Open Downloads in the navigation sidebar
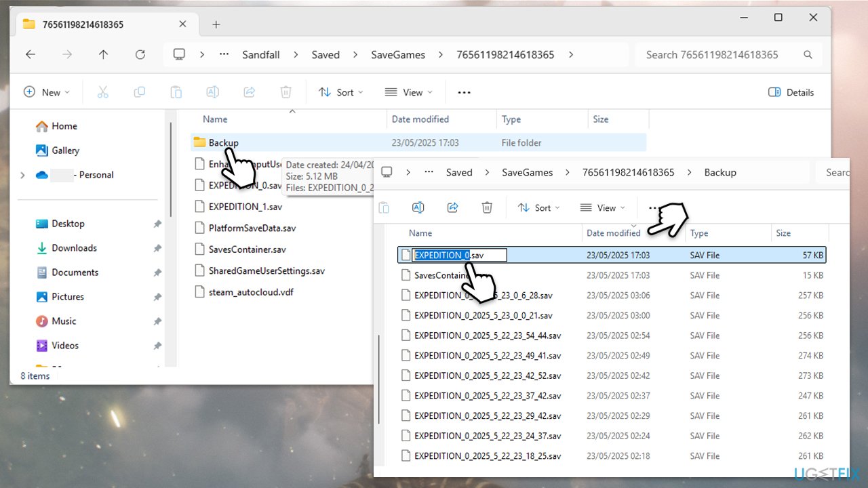This screenshot has width=868, height=488. (74, 248)
